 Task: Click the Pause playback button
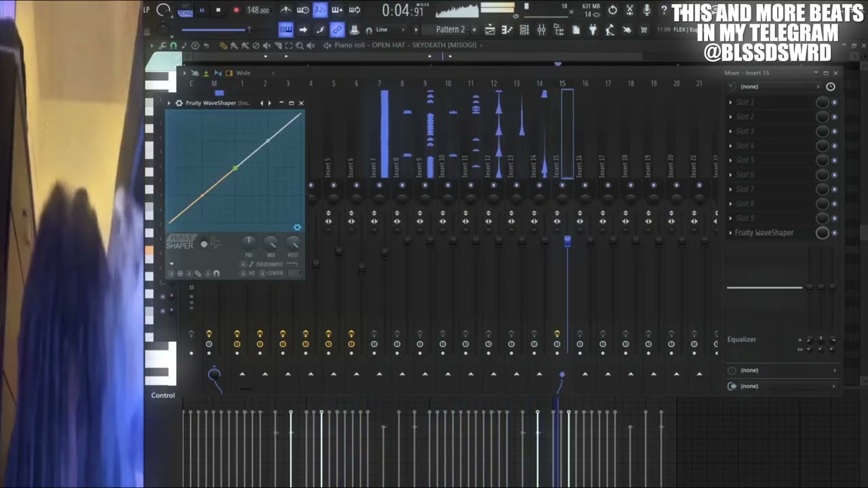tap(201, 10)
